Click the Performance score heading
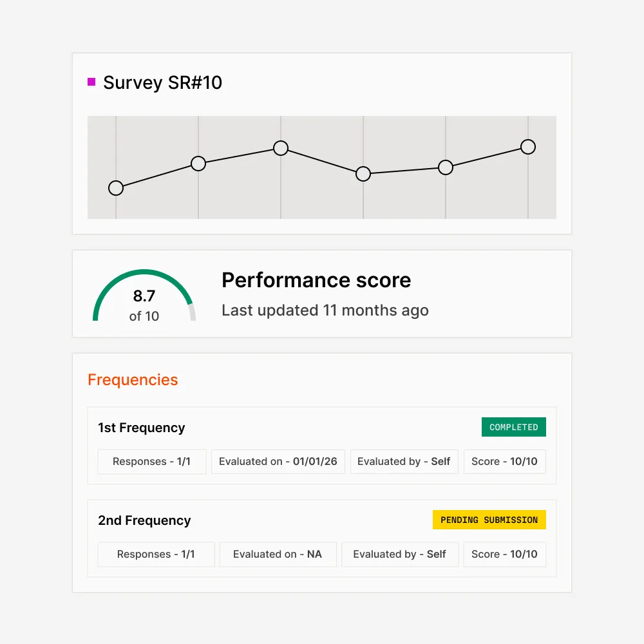The width and height of the screenshot is (644, 644). pos(316,280)
